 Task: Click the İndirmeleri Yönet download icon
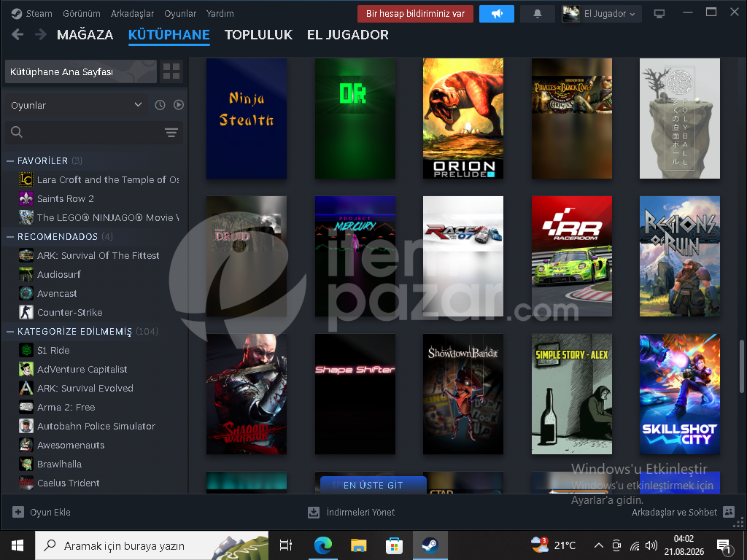click(x=314, y=513)
